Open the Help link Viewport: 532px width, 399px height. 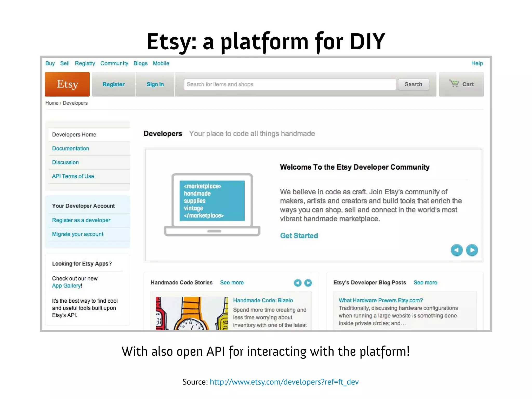pos(477,63)
